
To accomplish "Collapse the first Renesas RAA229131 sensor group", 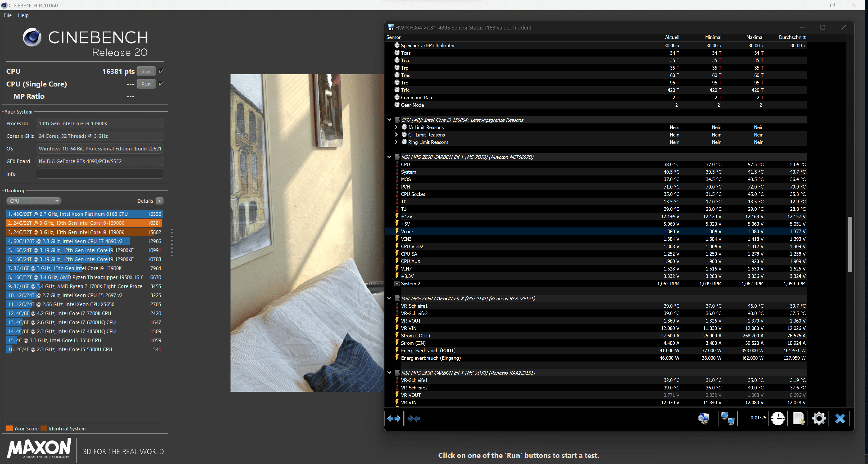I will point(389,298).
